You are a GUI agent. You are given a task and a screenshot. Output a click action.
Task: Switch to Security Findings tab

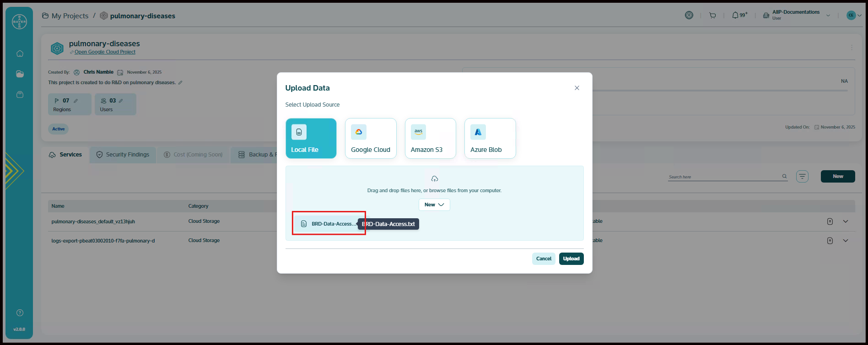point(123,155)
